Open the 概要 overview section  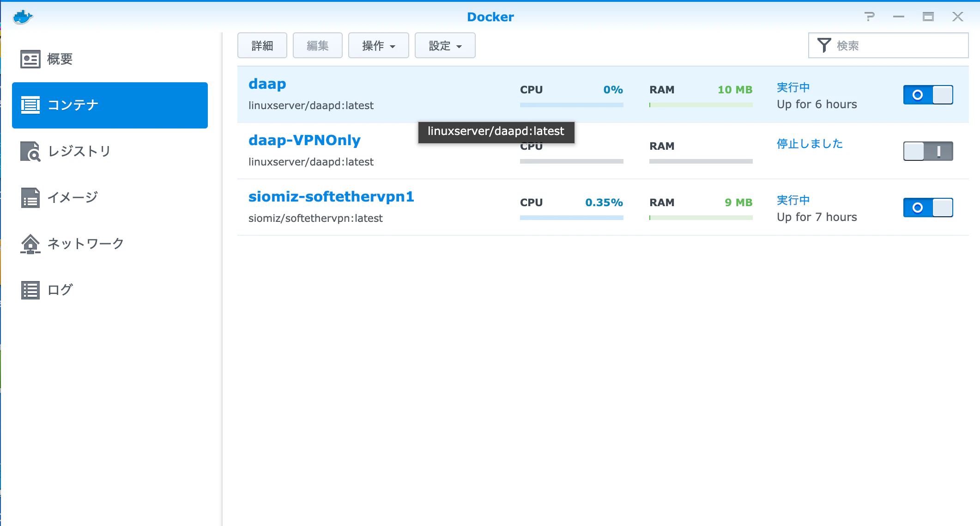(110, 59)
